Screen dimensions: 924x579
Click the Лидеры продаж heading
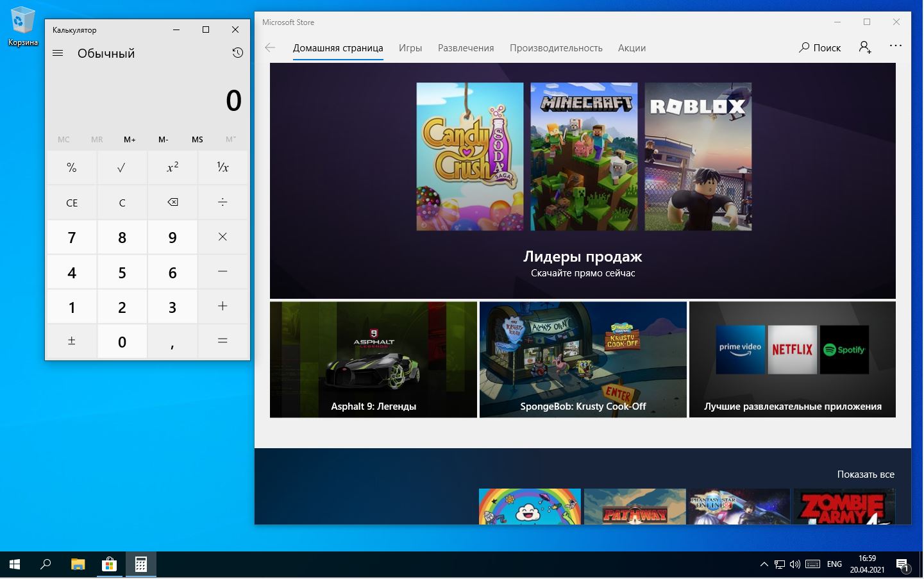[x=583, y=256]
